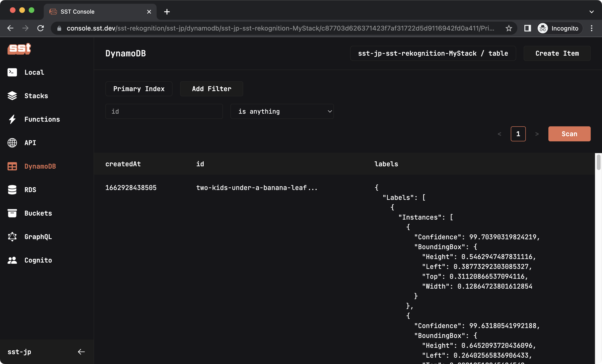Image resolution: width=602 pixels, height=364 pixels.
Task: Reload the page
Action: [x=40, y=28]
